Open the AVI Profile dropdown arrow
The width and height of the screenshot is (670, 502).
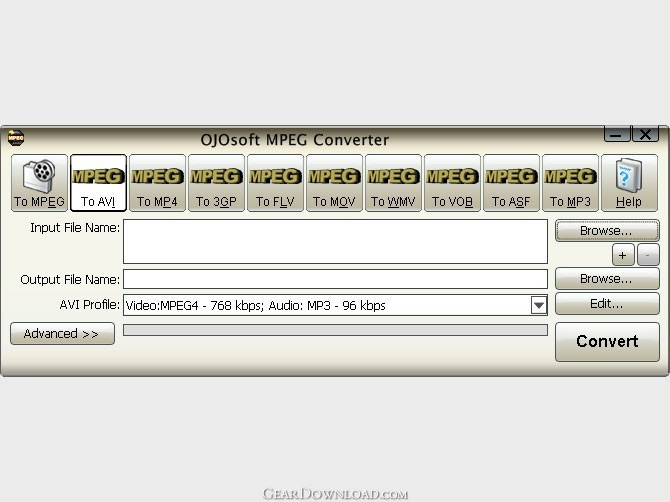click(x=539, y=305)
